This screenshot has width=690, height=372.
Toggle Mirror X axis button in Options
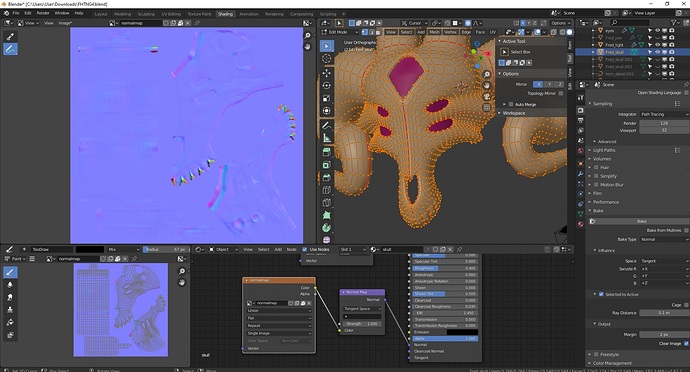[x=538, y=84]
